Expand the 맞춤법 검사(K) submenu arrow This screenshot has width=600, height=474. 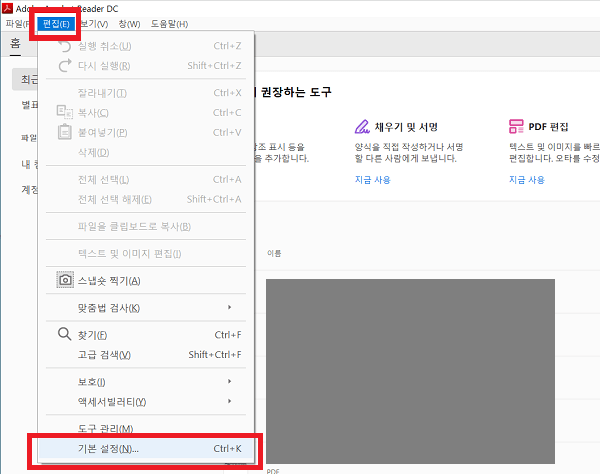click(230, 307)
